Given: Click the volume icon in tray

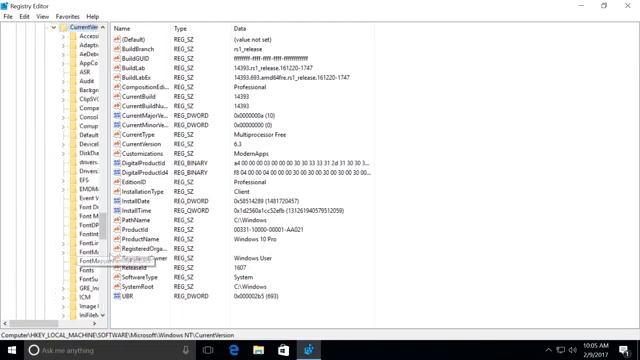Looking at the screenshot, I should 573,350.
